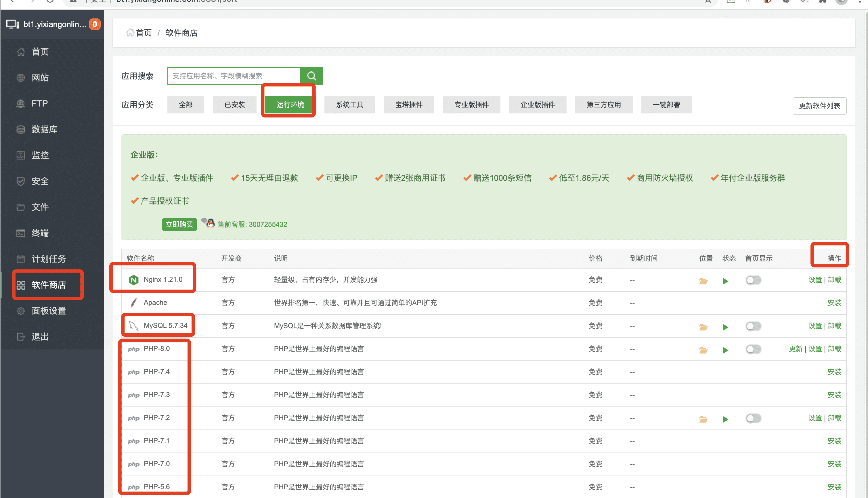Click the 首页 breadcrumb link
This screenshot has width=868, height=498.
coord(144,33)
